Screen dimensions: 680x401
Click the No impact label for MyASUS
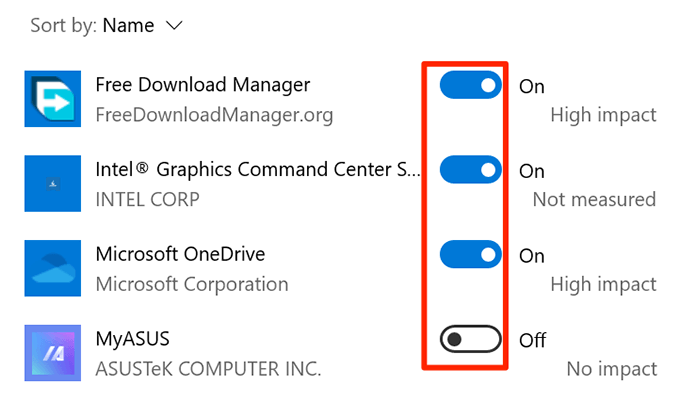611,370
